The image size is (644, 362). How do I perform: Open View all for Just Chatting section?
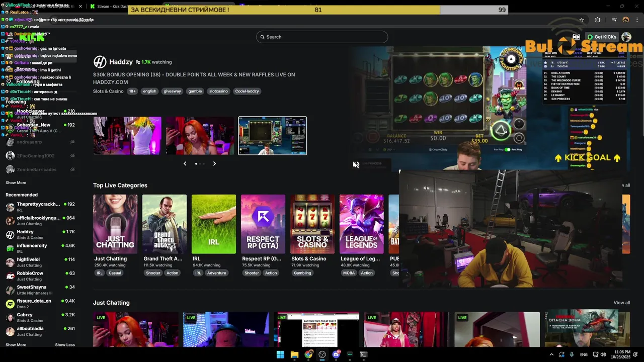621,303
